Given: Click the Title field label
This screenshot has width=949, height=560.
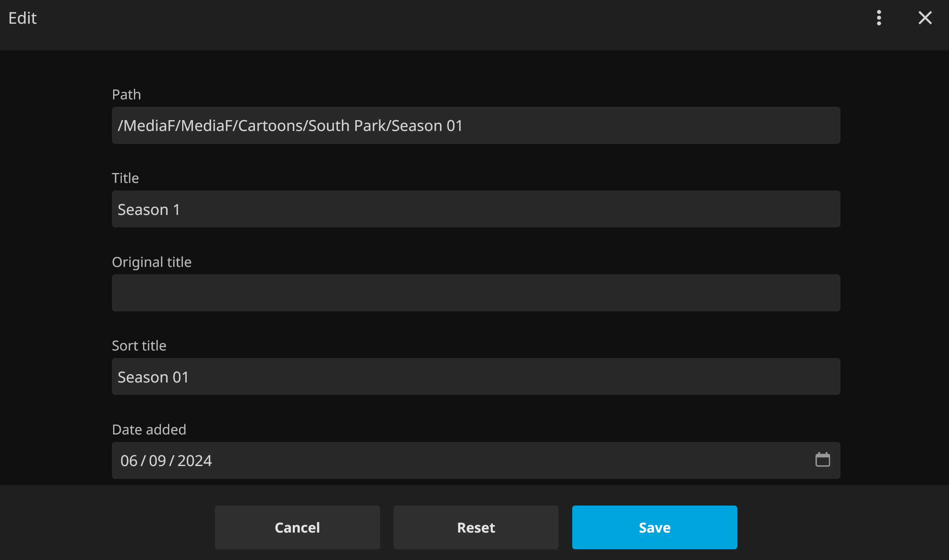Looking at the screenshot, I should click(125, 178).
